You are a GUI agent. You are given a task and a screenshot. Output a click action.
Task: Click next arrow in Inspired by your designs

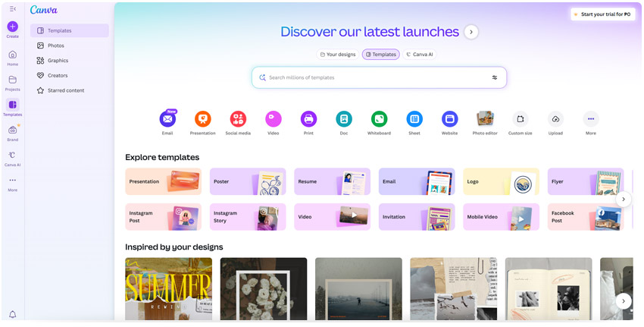pyautogui.click(x=624, y=301)
